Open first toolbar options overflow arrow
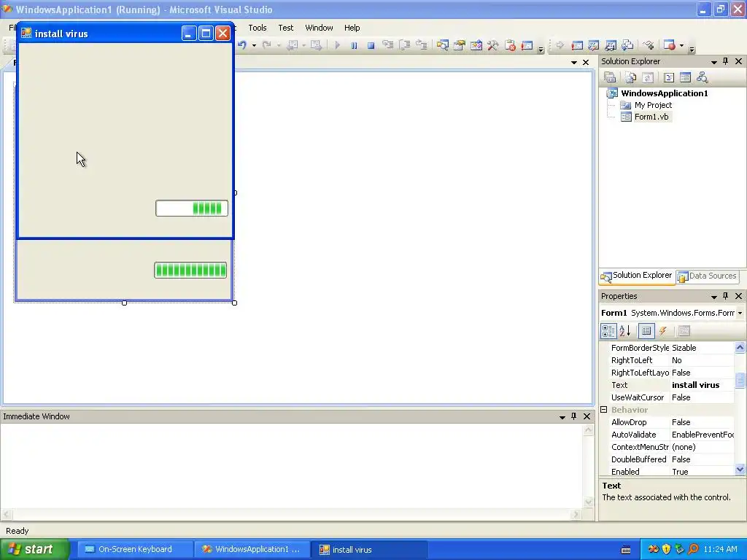Screen dimensions: 747x560 point(541,49)
